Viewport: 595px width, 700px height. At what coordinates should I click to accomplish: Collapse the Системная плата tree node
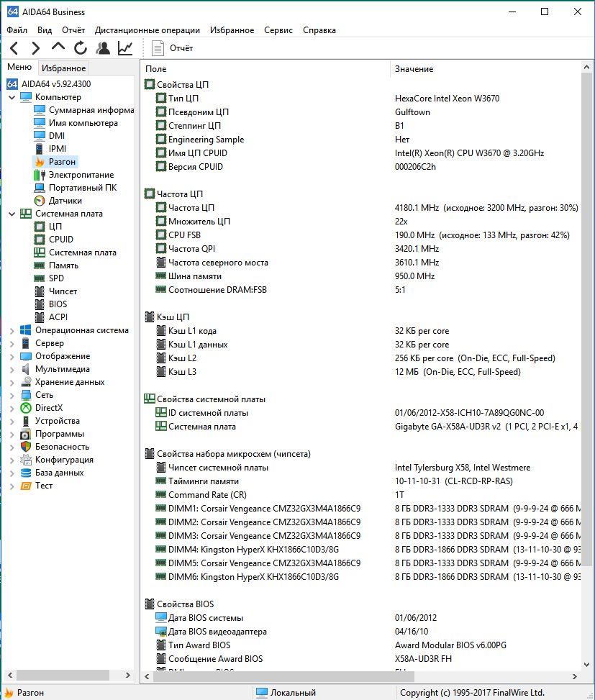(12, 214)
